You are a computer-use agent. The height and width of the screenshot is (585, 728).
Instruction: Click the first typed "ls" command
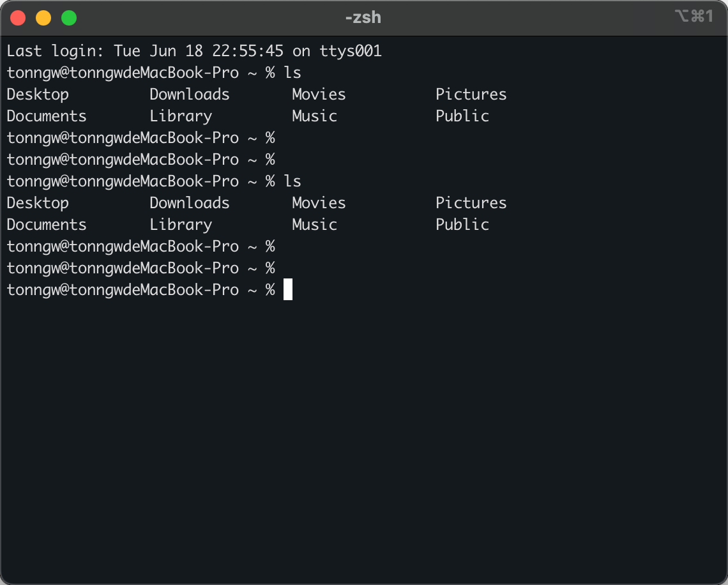click(292, 73)
